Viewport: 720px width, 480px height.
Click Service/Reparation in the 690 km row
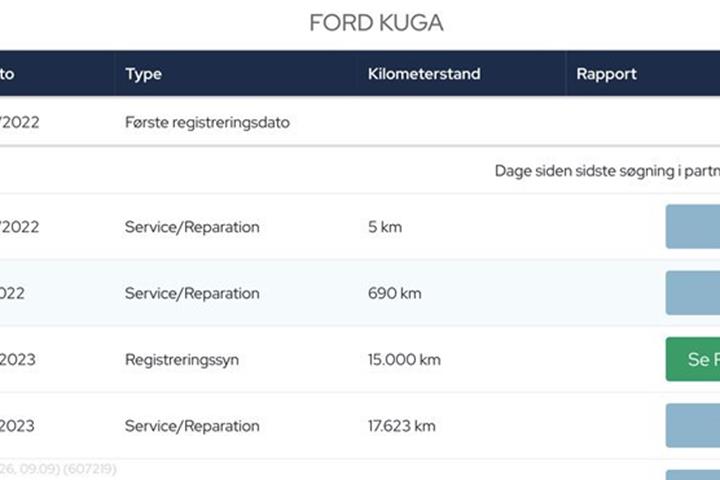click(192, 293)
